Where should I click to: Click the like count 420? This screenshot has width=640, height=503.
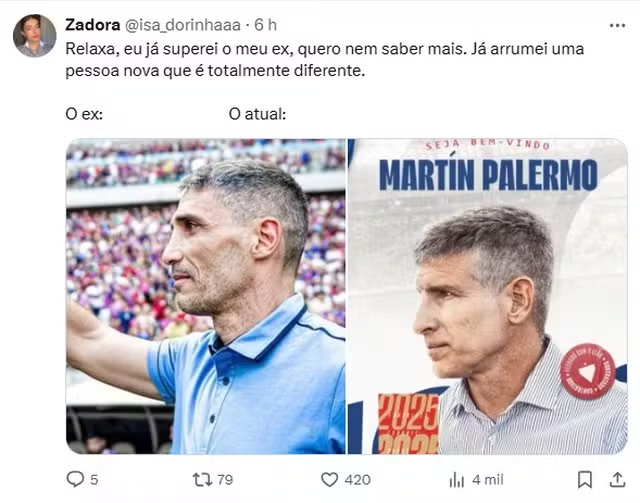[x=358, y=480]
